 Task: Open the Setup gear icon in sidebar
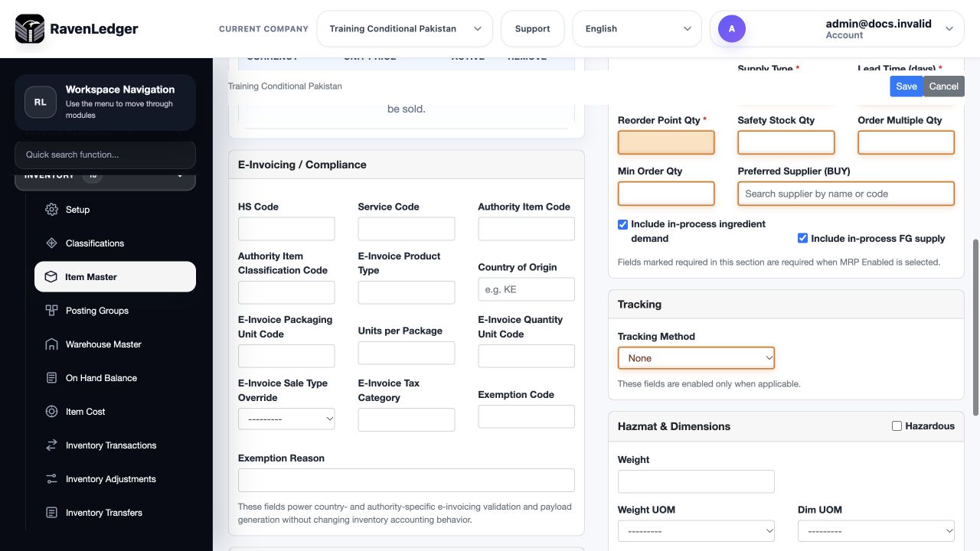point(51,210)
